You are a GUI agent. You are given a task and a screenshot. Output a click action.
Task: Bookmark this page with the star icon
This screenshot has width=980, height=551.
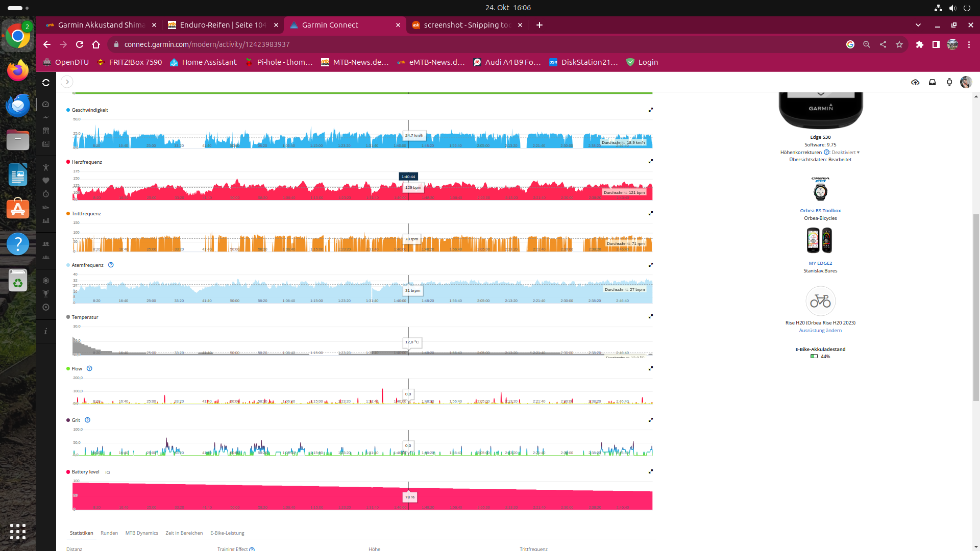(x=899, y=44)
